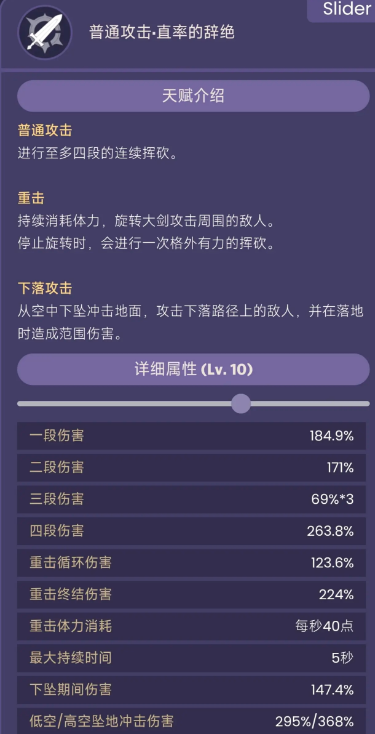Select the 二段伤害 row
The width and height of the screenshot is (375, 734).
(191, 467)
